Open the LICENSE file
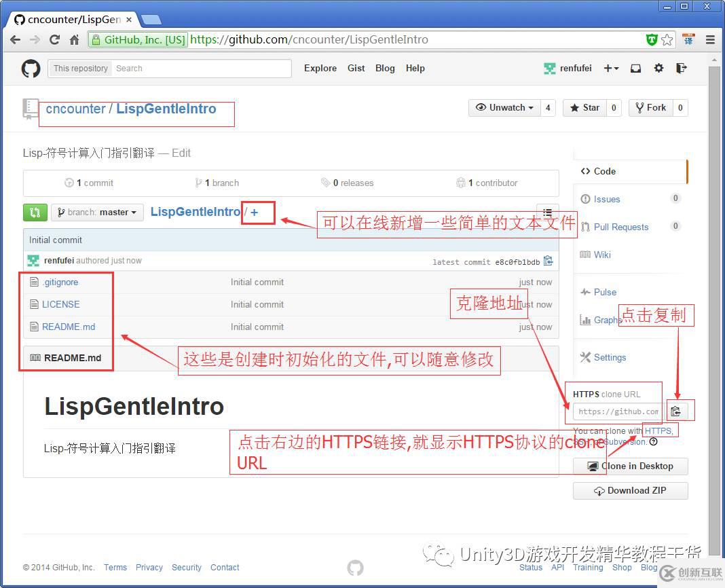The image size is (725, 588). [60, 304]
